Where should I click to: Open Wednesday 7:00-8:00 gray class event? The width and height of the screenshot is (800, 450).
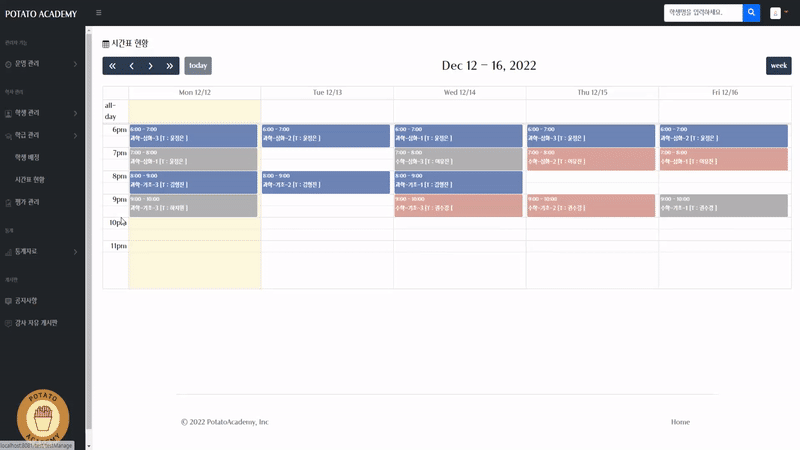[459, 159]
